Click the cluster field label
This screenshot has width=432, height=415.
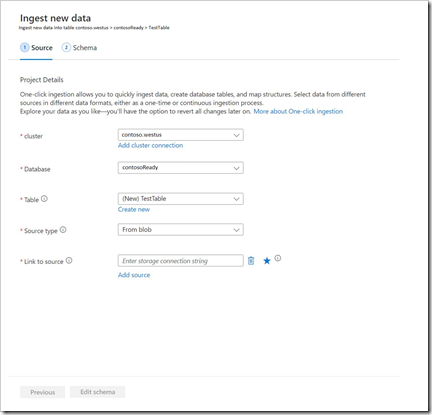tap(33, 136)
